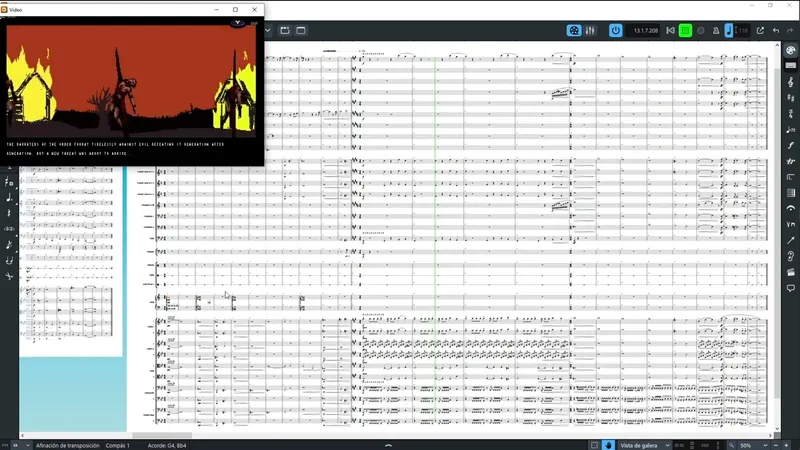
Task: Toggle the eye visibility icon in status bar
Action: (x=15, y=445)
